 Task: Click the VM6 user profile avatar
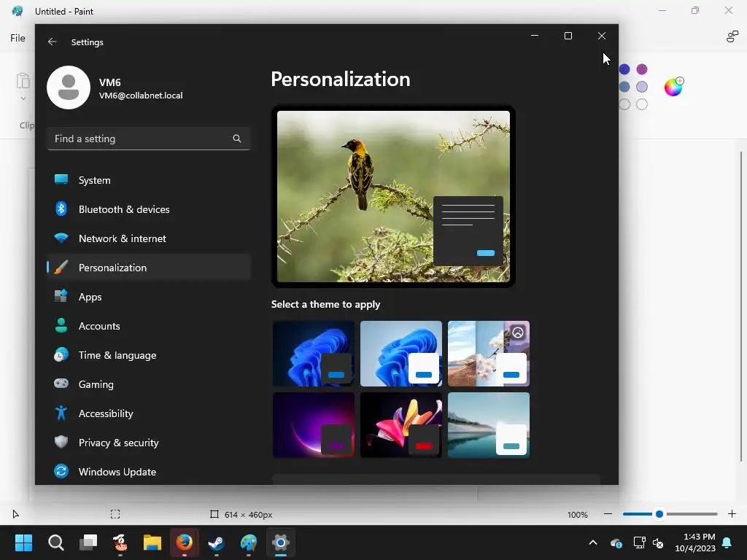tap(69, 87)
